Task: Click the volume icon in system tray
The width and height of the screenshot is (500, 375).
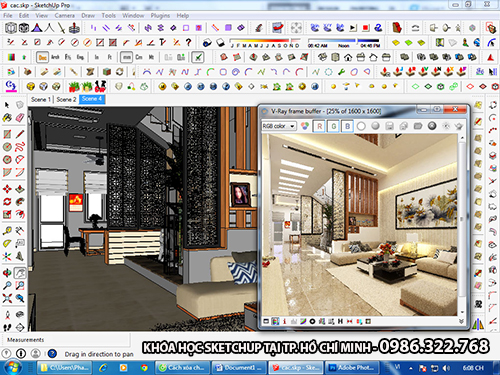Action: tap(446, 368)
